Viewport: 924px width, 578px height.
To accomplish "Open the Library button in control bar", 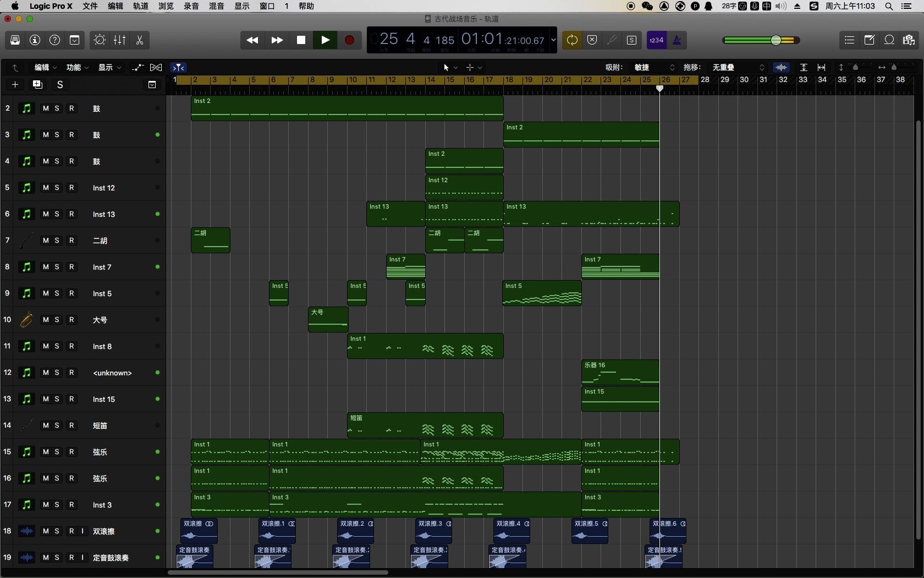I will [x=15, y=40].
